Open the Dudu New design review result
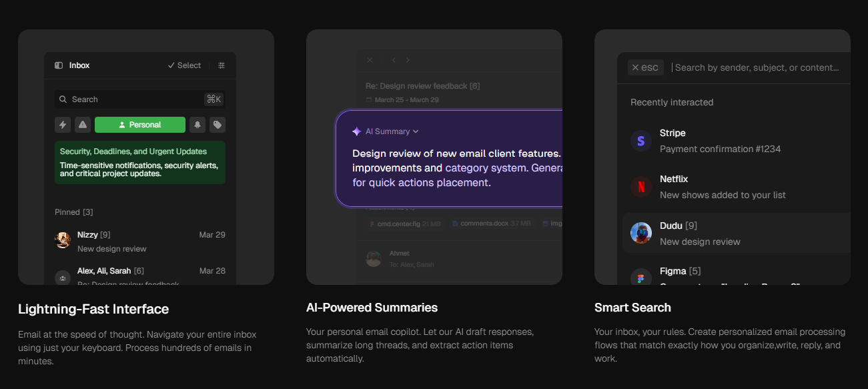 click(x=737, y=233)
